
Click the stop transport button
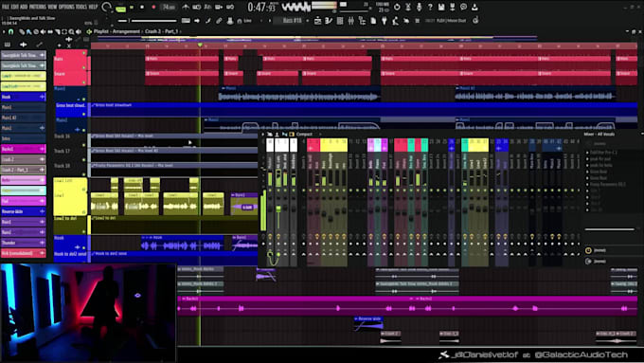(x=142, y=7)
